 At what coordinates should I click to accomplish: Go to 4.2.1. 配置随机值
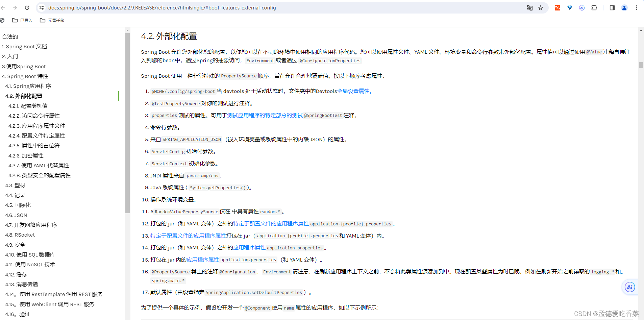tap(28, 106)
